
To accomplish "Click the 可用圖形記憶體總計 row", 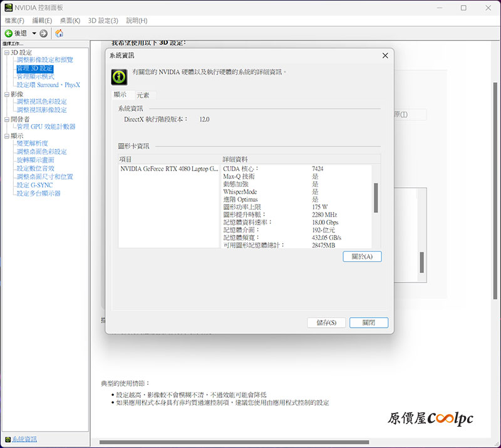I will 296,245.
